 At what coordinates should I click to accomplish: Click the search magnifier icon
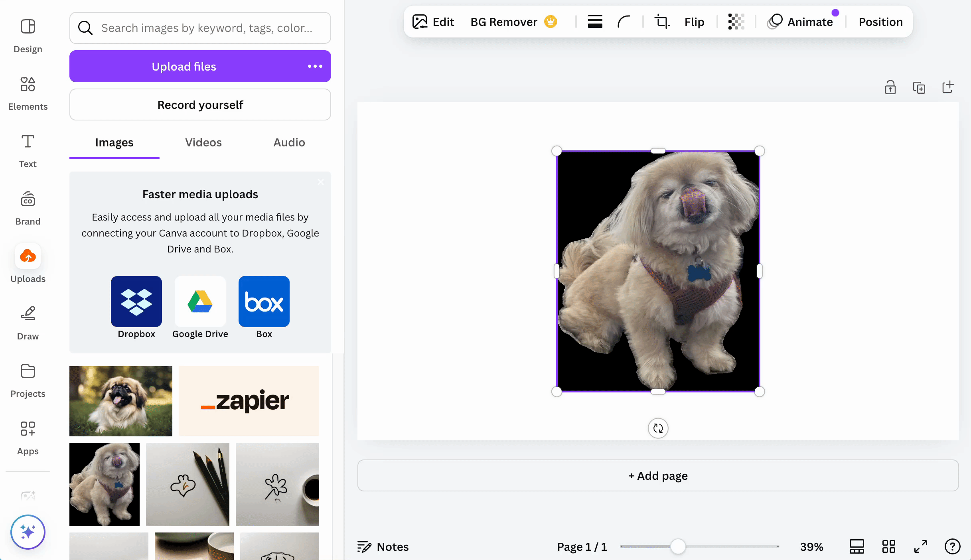point(85,28)
